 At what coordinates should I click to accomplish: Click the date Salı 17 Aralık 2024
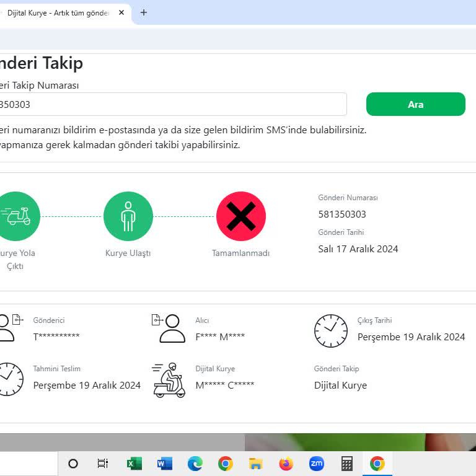click(358, 249)
